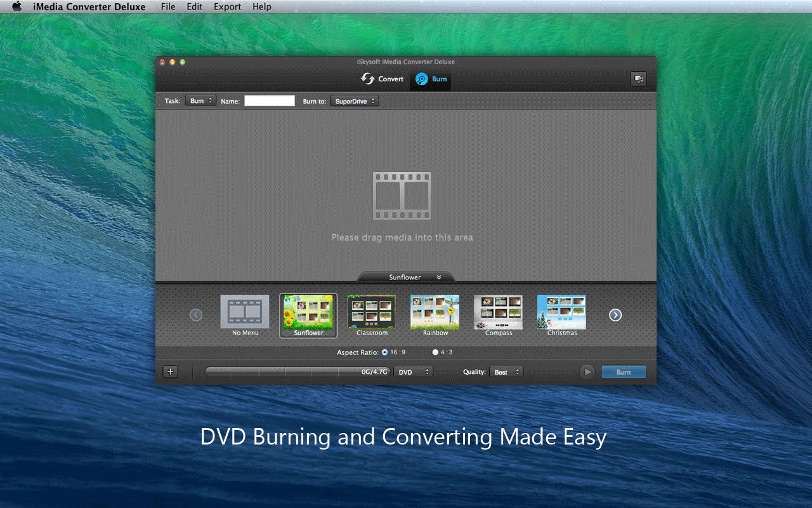Select the Sunflower menu template

(x=308, y=316)
